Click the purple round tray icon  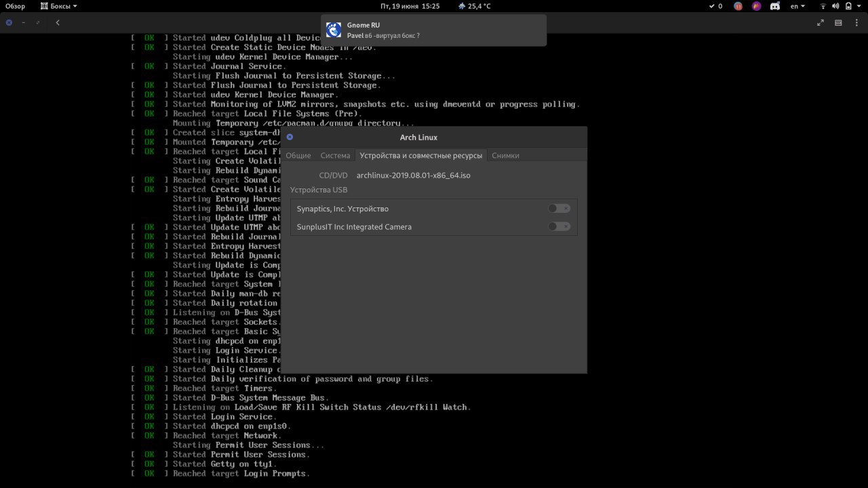pos(757,6)
